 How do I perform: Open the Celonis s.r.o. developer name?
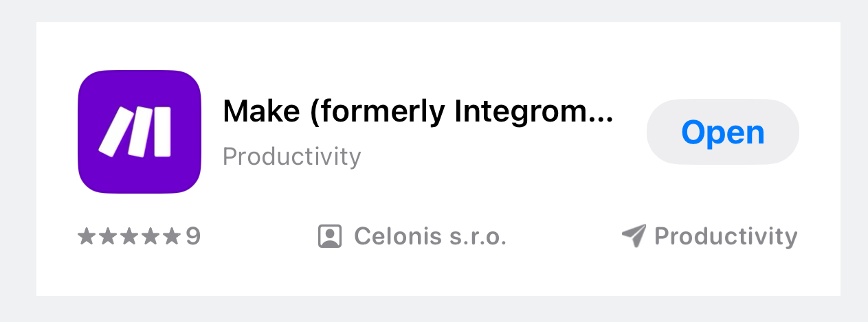point(430,237)
